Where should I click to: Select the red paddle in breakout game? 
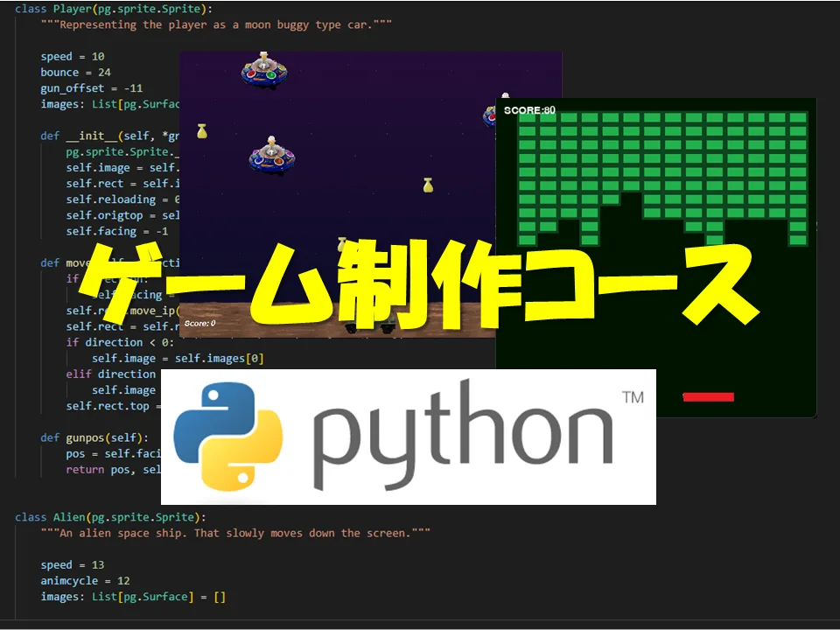(709, 395)
